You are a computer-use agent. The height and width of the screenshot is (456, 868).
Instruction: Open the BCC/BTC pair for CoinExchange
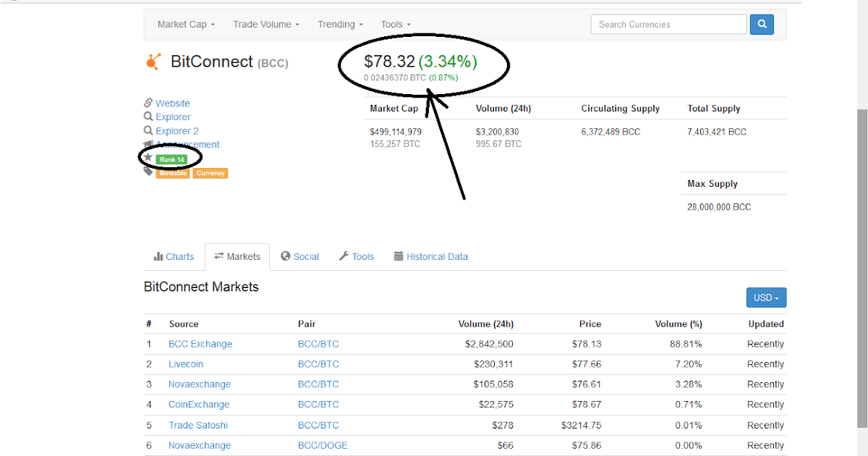[x=318, y=405]
